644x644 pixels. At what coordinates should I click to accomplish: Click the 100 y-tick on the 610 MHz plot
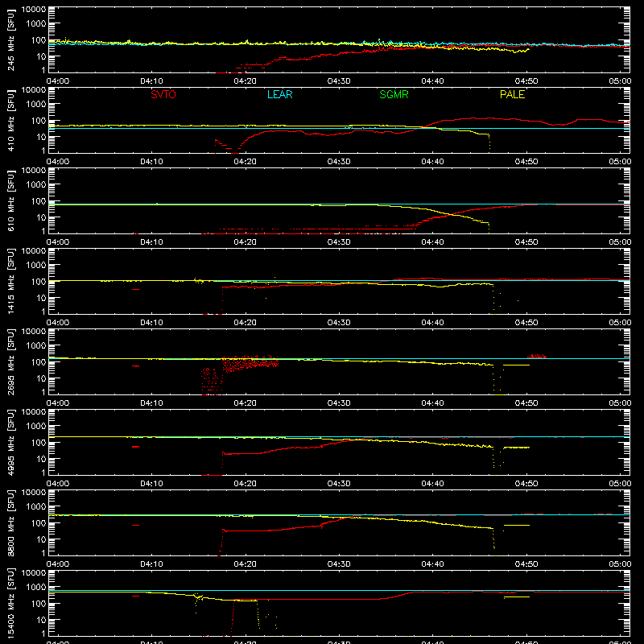click(x=39, y=201)
